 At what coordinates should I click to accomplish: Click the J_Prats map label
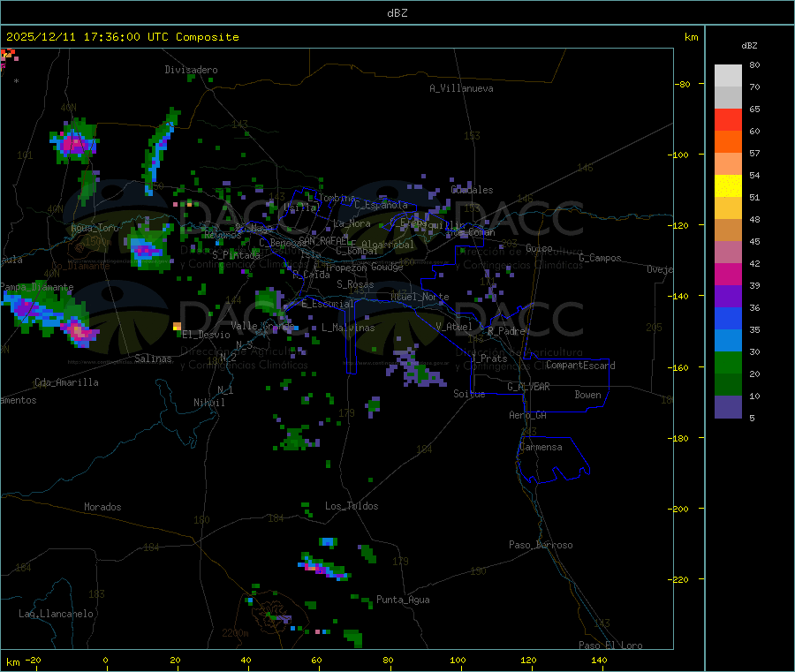[x=489, y=359]
